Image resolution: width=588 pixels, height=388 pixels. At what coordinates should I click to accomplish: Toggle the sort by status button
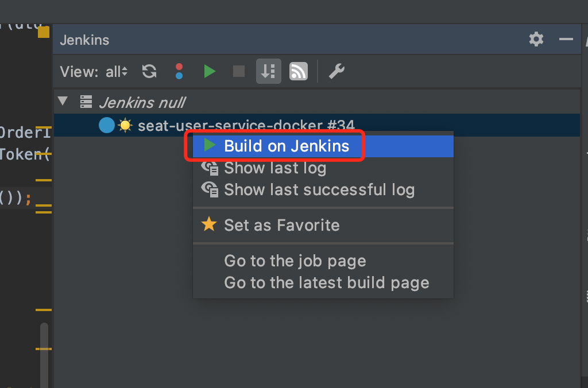click(x=268, y=71)
